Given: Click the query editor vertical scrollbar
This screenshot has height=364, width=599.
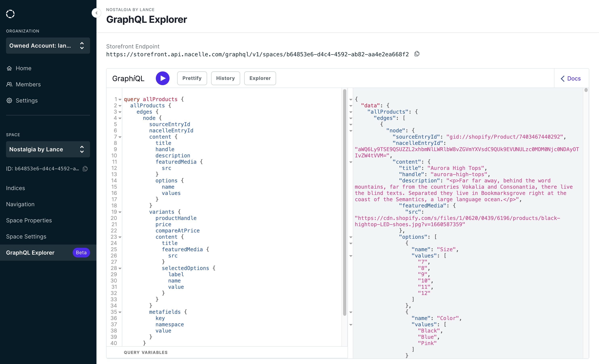Looking at the screenshot, I should pos(345,202).
